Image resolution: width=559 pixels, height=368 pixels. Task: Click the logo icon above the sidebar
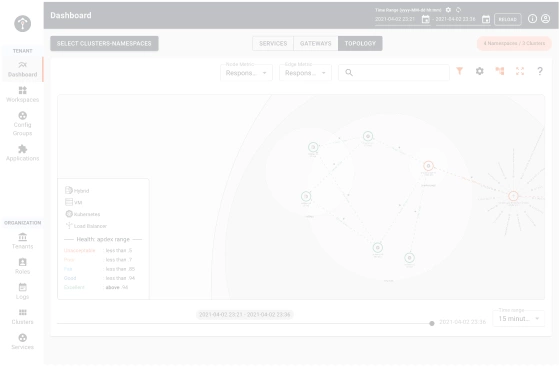(22, 24)
